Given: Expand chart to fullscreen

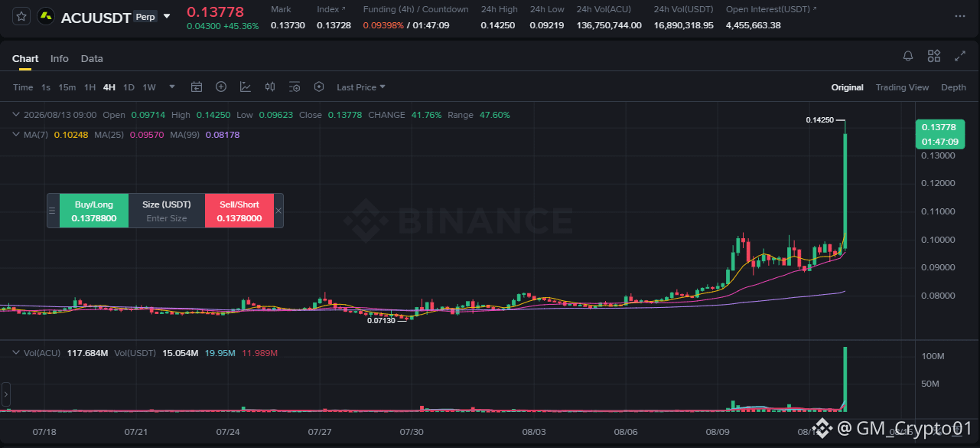Looking at the screenshot, I should [959, 56].
